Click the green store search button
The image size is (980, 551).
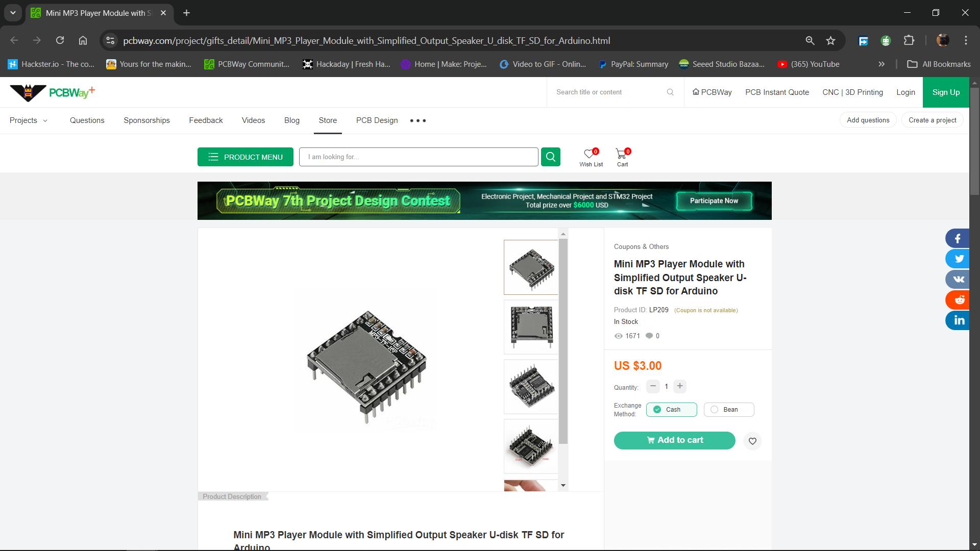click(x=551, y=157)
